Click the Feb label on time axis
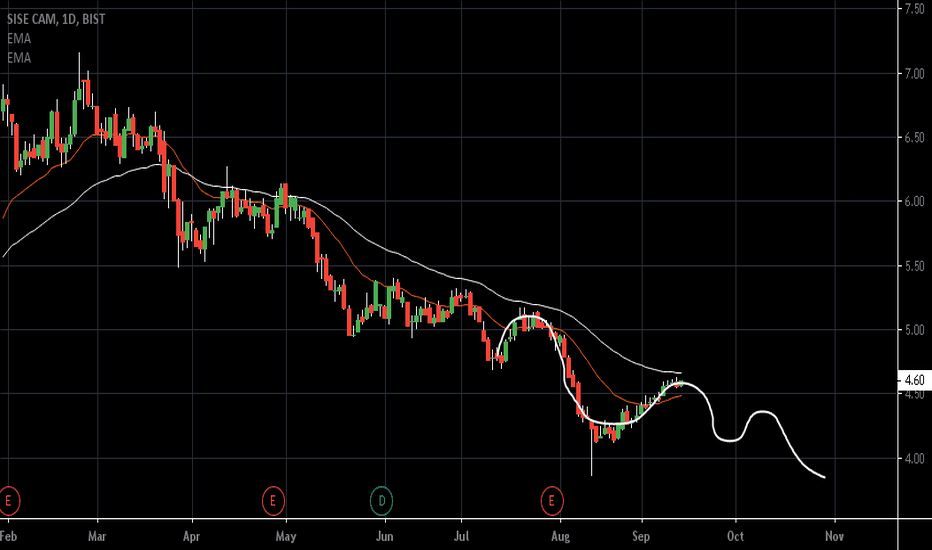The width and height of the screenshot is (932, 550). (8, 536)
